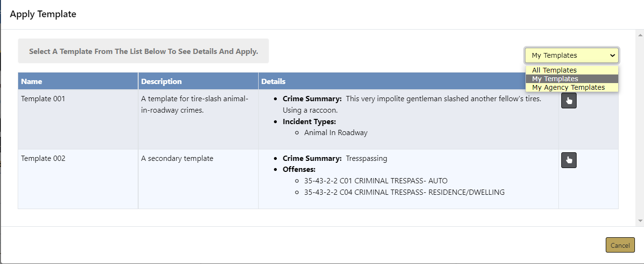644x264 pixels.
Task: Click the tire-slash animal-in-roadway description text
Action: point(194,104)
